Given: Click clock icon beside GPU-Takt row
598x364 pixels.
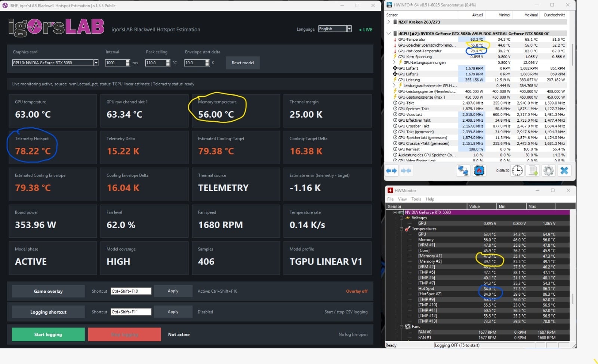Looking at the screenshot, I should 395,103.
